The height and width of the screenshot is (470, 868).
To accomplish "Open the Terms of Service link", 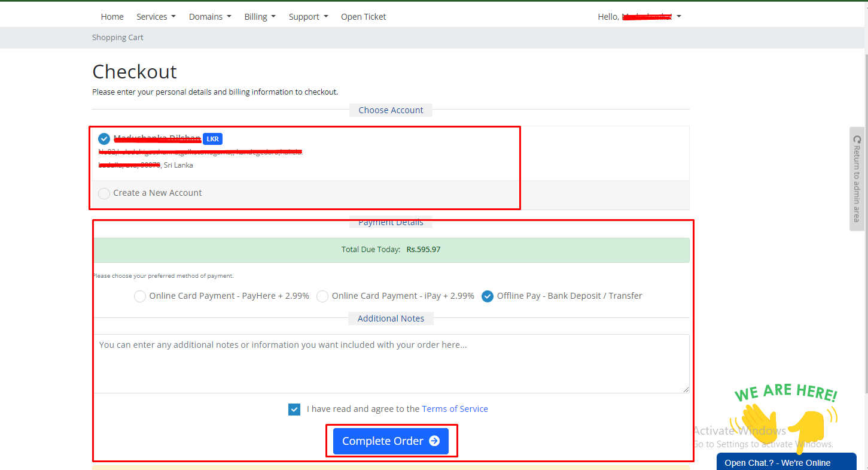I will point(455,409).
